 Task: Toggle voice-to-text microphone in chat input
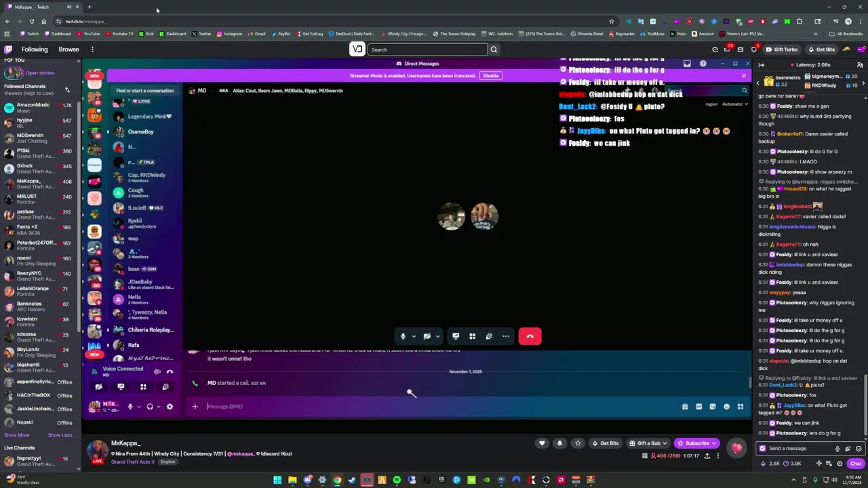click(x=837, y=449)
